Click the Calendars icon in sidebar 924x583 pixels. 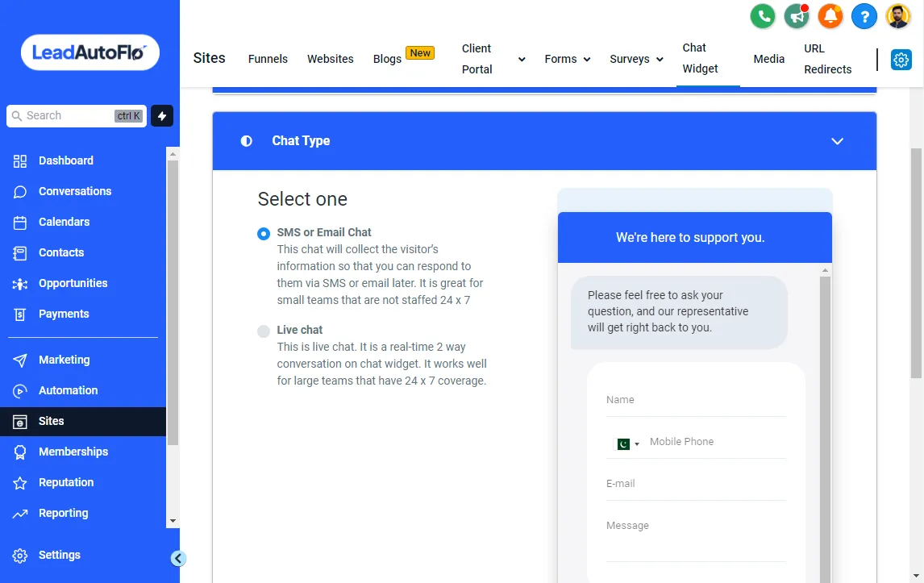pos(20,223)
